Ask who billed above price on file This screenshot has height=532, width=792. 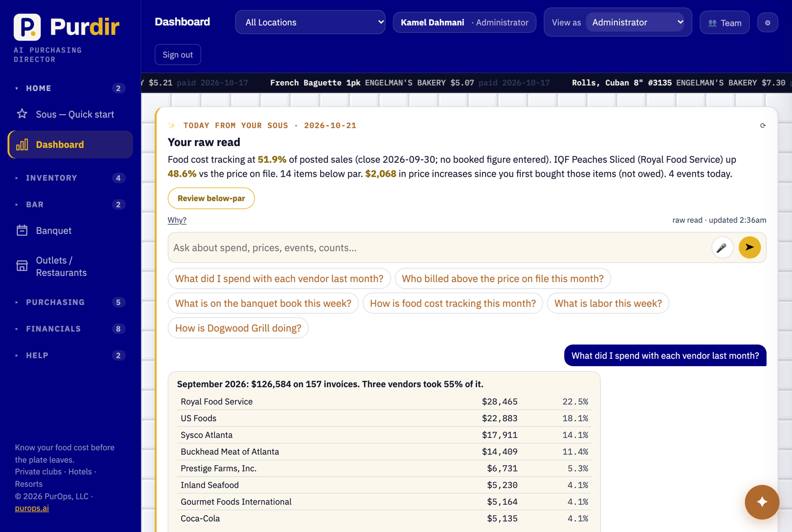tap(503, 279)
